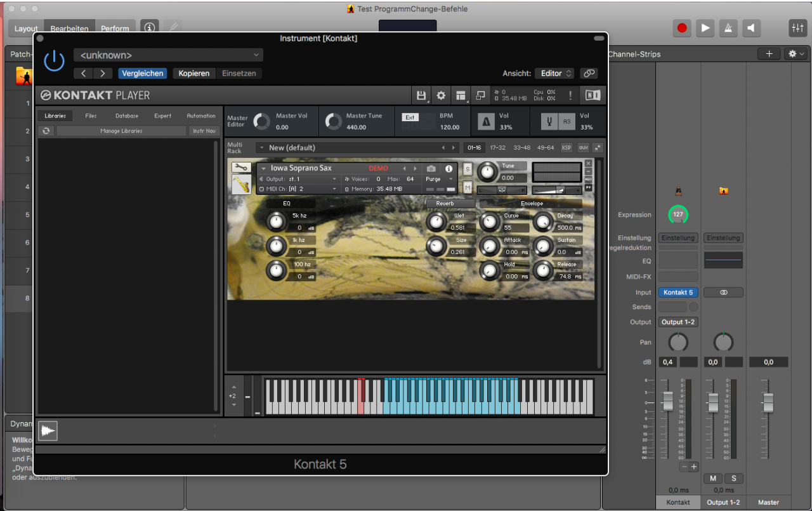Open Channel-Strips gear dropdown

point(796,54)
